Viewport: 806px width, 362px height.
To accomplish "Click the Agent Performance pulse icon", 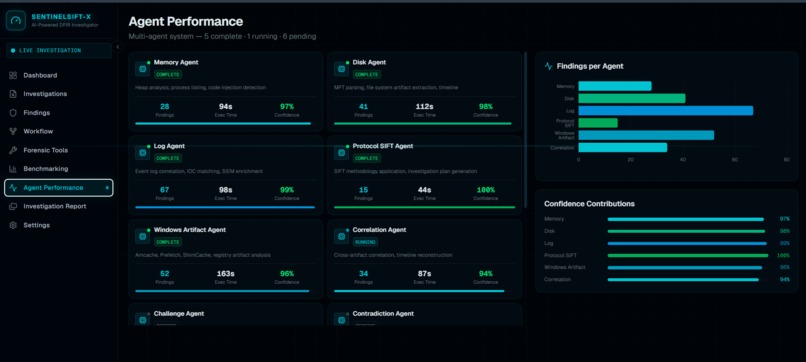I will (x=13, y=188).
